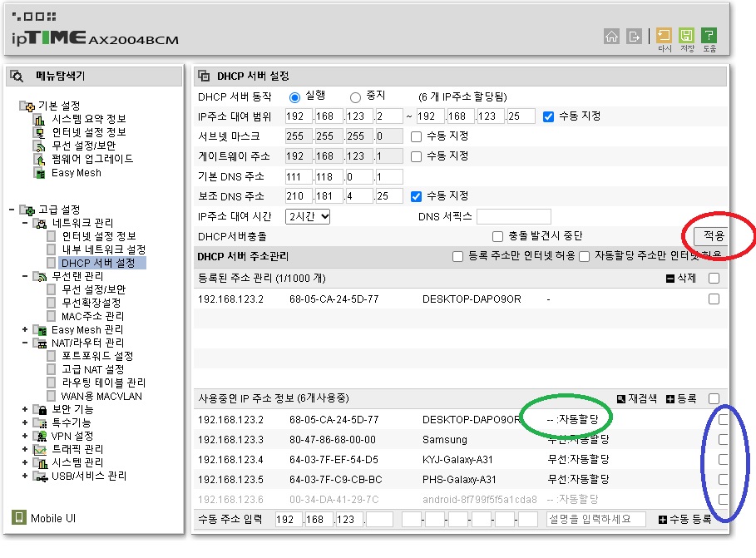Select all registered addresses checkbox beside 삭제

pos(714,279)
